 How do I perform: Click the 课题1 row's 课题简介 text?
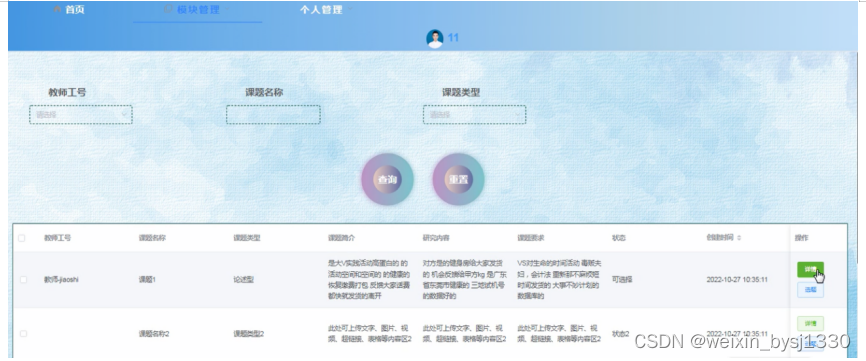pyautogui.click(x=369, y=279)
